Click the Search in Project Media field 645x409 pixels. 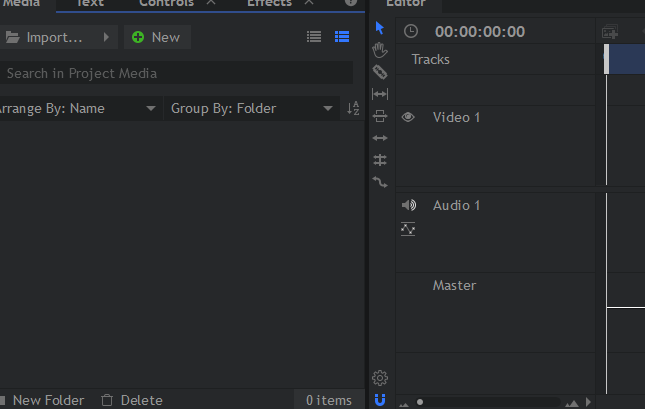(175, 73)
